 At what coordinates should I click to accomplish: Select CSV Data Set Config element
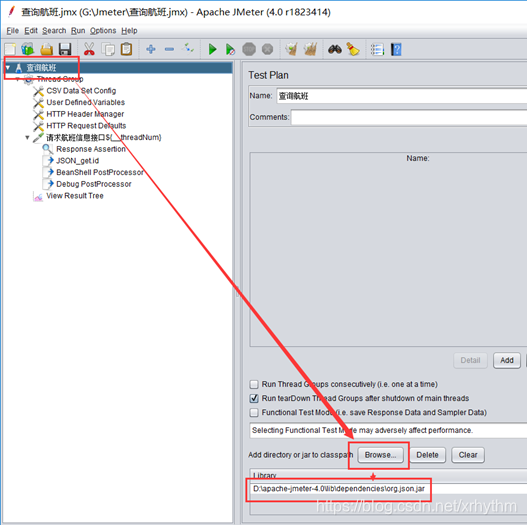pyautogui.click(x=81, y=91)
